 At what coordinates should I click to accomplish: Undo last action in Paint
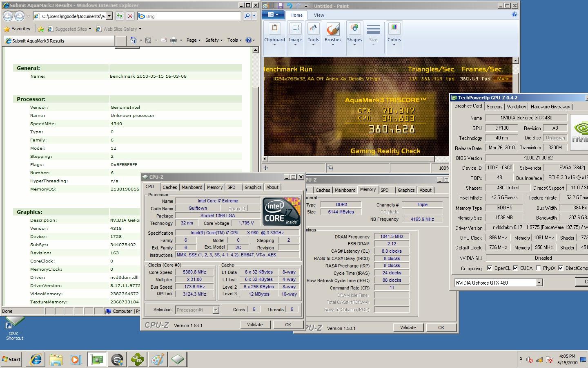click(290, 6)
